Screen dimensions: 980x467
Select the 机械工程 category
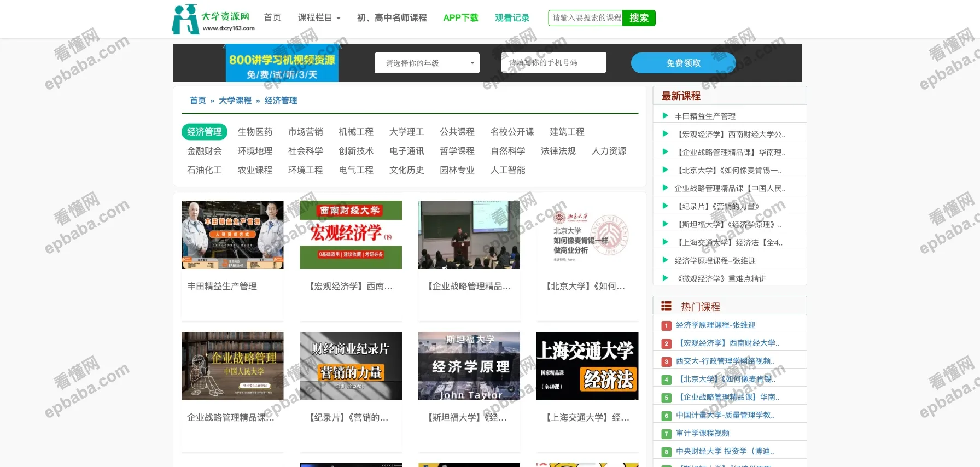pos(356,132)
